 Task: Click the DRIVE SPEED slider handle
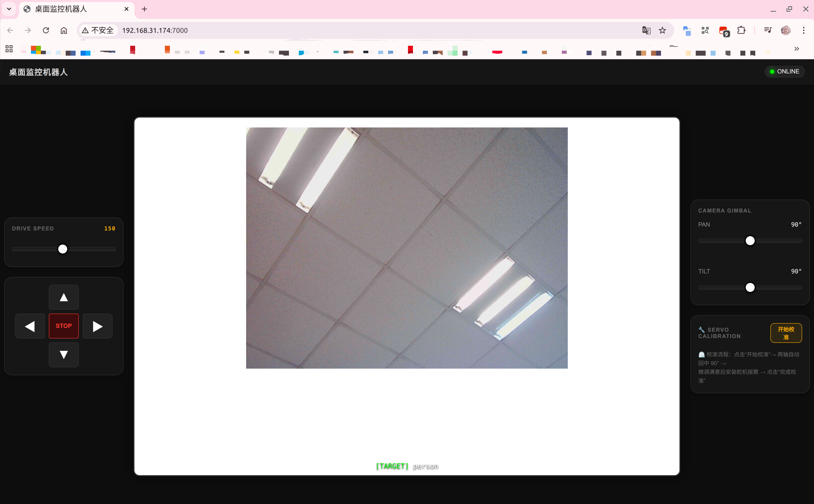63,249
